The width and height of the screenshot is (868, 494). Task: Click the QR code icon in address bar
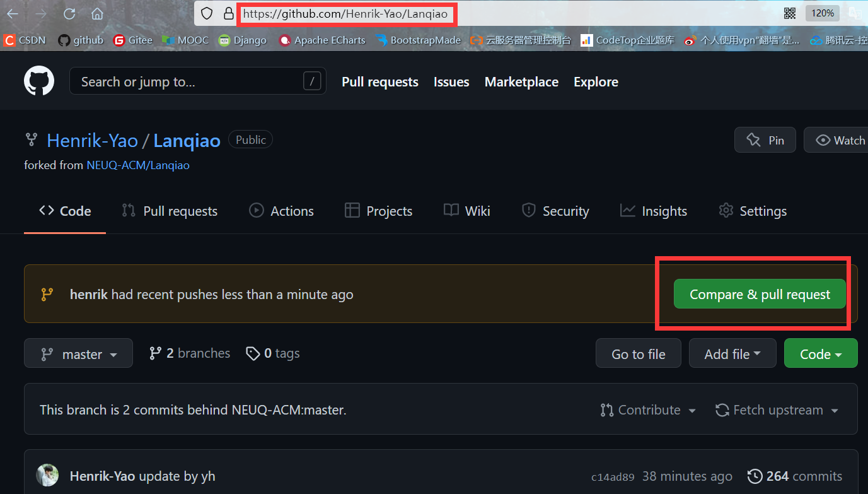coord(789,13)
